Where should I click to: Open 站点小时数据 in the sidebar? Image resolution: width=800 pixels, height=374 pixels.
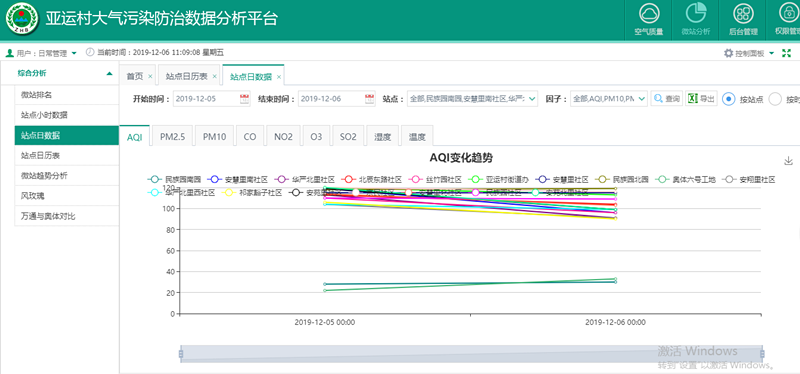pos(66,115)
